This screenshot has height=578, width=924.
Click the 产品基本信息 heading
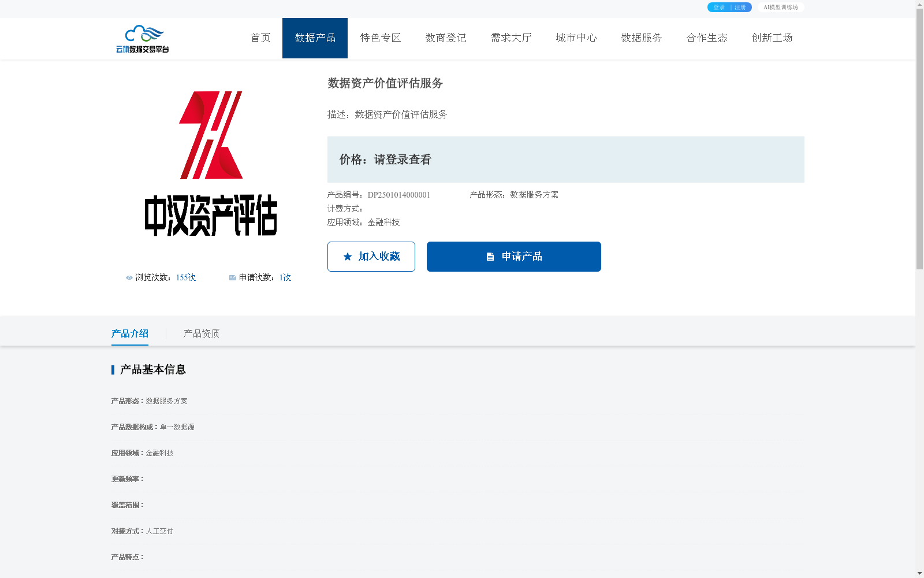coord(153,370)
